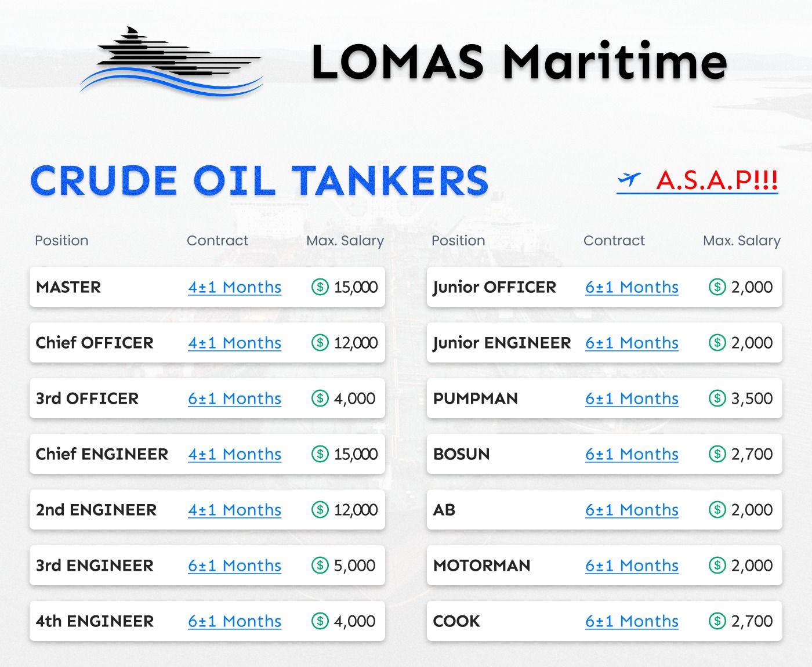This screenshot has width=812, height=667.
Task: Click the CRUDE OIL TANKERS heading
Action: coord(259,181)
